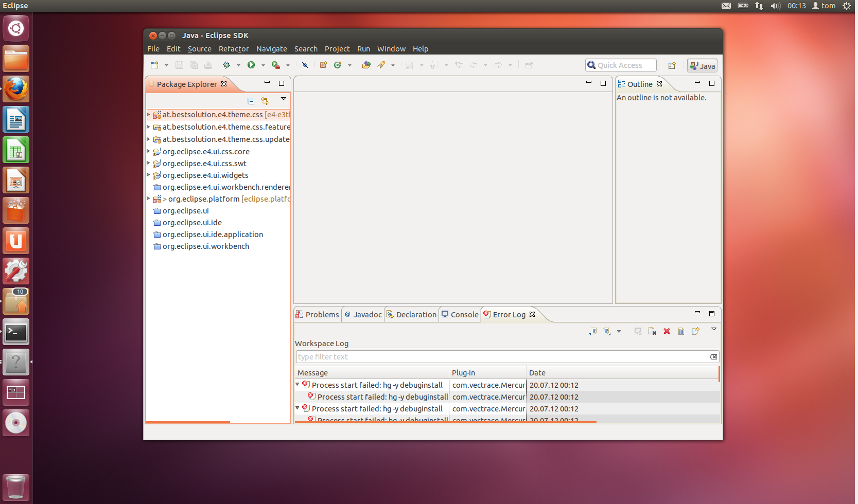Open the Refactor menu
Viewport: 858px width, 504px height.
234,49
